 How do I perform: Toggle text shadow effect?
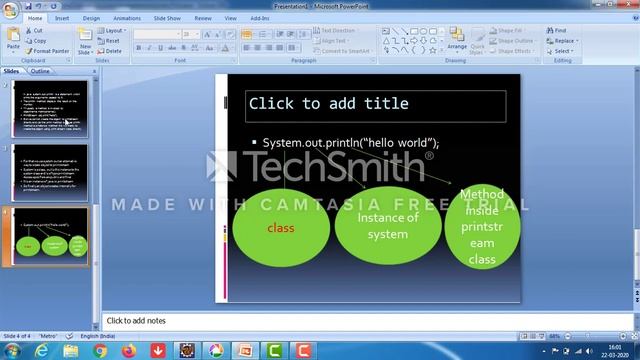[183, 48]
